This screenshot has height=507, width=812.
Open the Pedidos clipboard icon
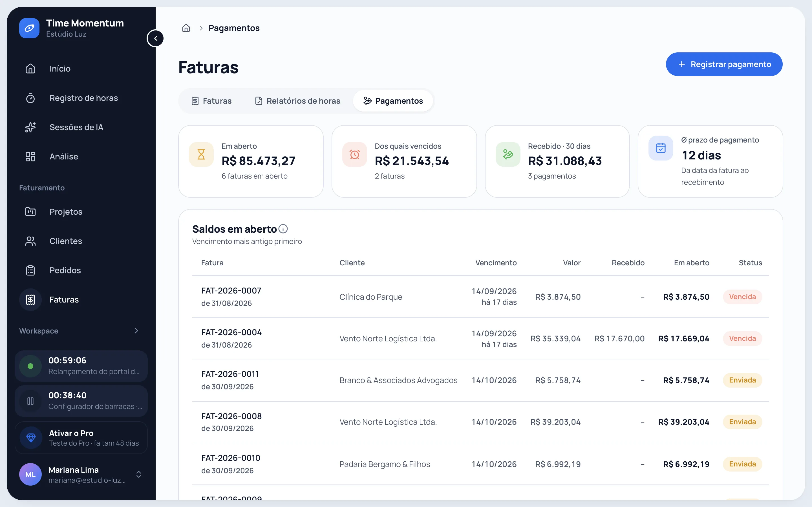pos(30,270)
